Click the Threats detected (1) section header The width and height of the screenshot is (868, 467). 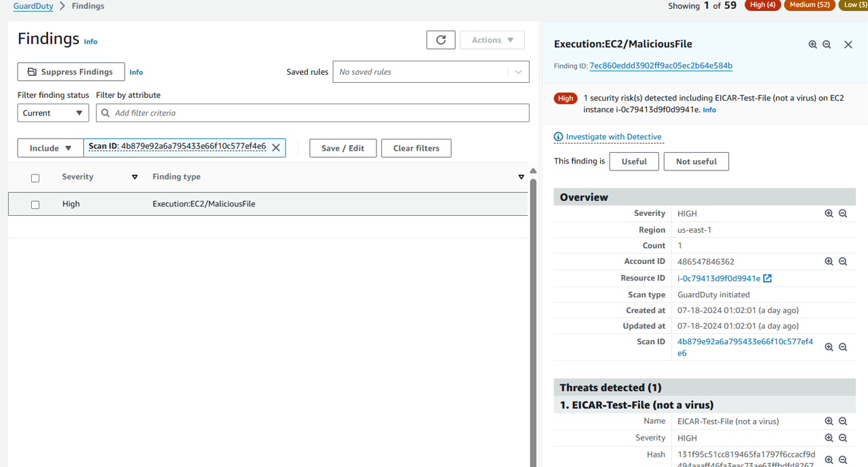(x=705, y=388)
